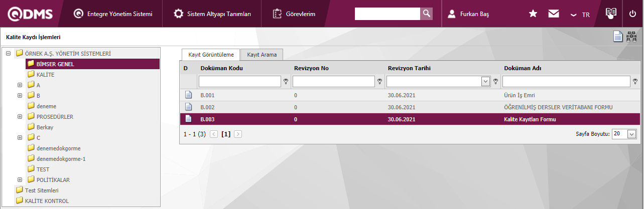Expand the B folder node

tap(20, 95)
